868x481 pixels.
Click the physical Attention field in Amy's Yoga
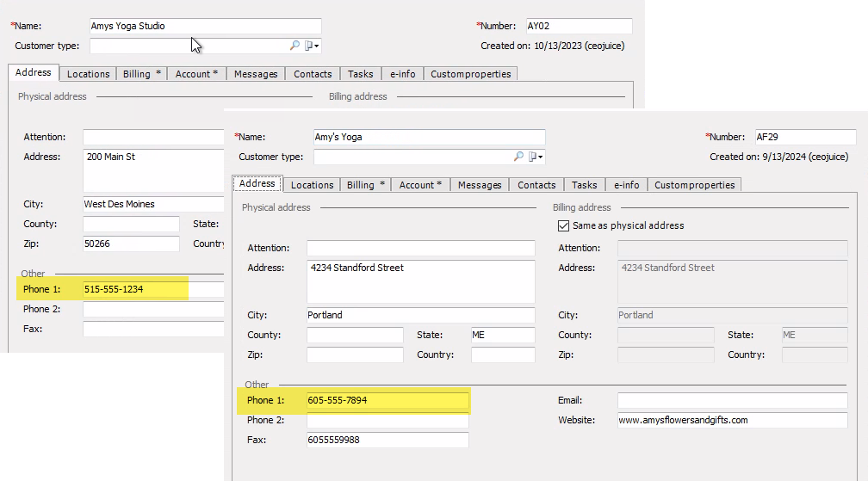point(421,248)
